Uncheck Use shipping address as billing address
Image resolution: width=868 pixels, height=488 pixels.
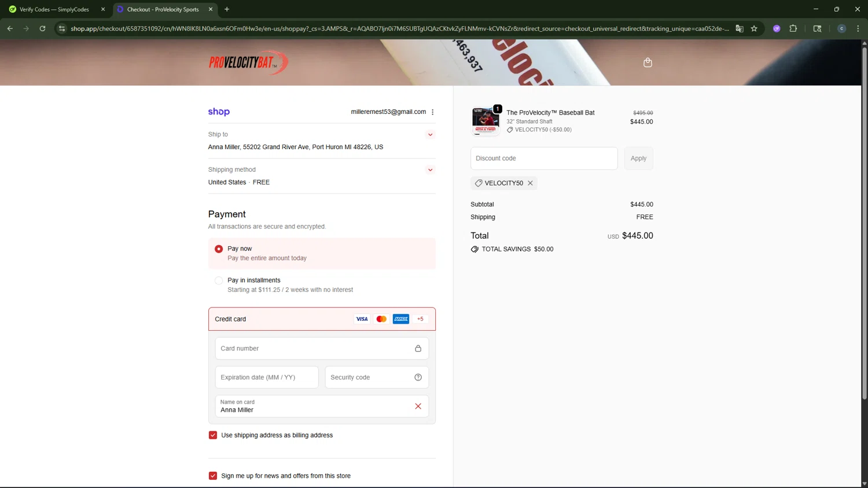[x=213, y=435]
